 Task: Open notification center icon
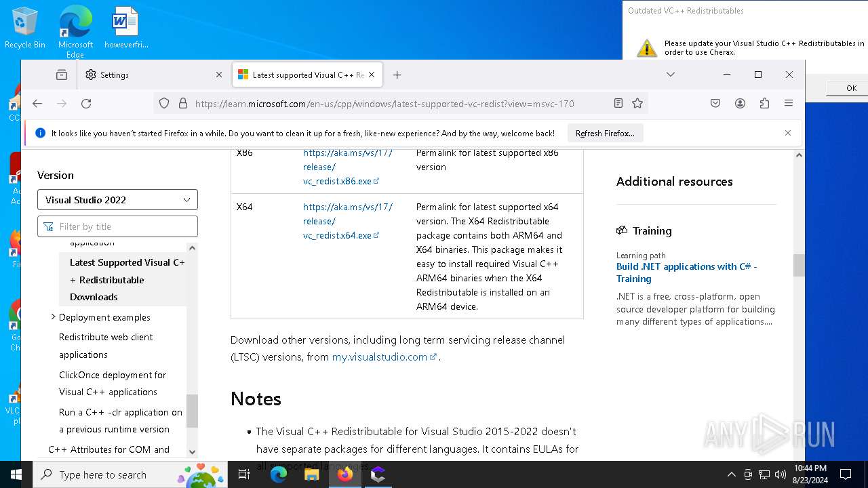click(x=846, y=474)
